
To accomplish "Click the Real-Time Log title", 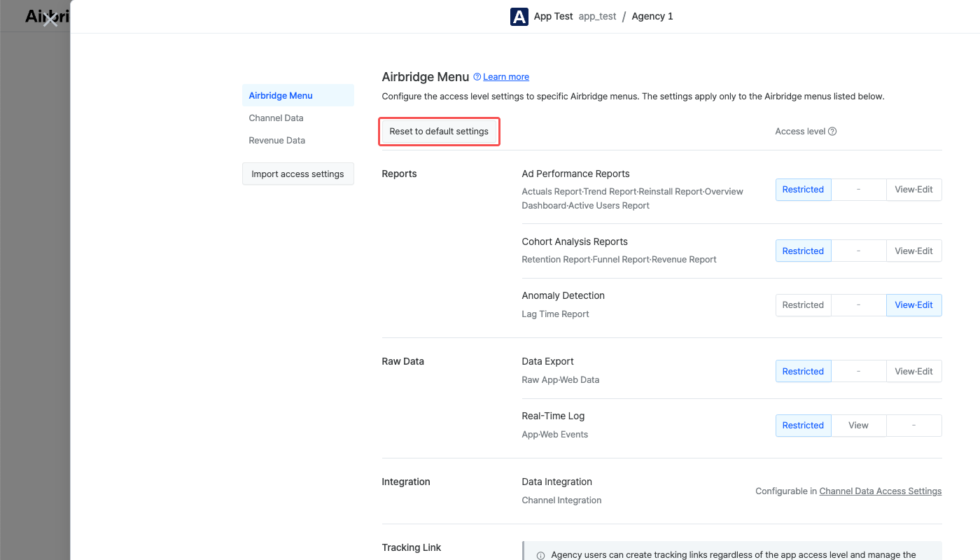I will tap(553, 416).
